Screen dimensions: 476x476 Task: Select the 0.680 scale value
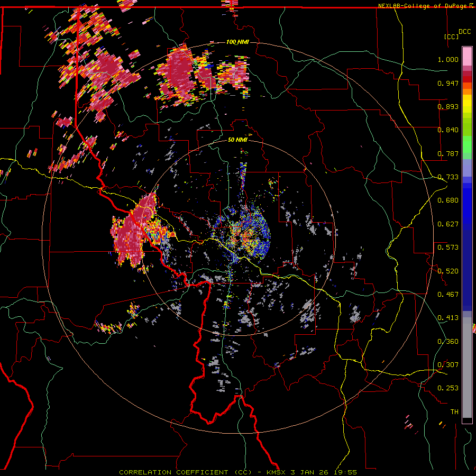[448, 200]
